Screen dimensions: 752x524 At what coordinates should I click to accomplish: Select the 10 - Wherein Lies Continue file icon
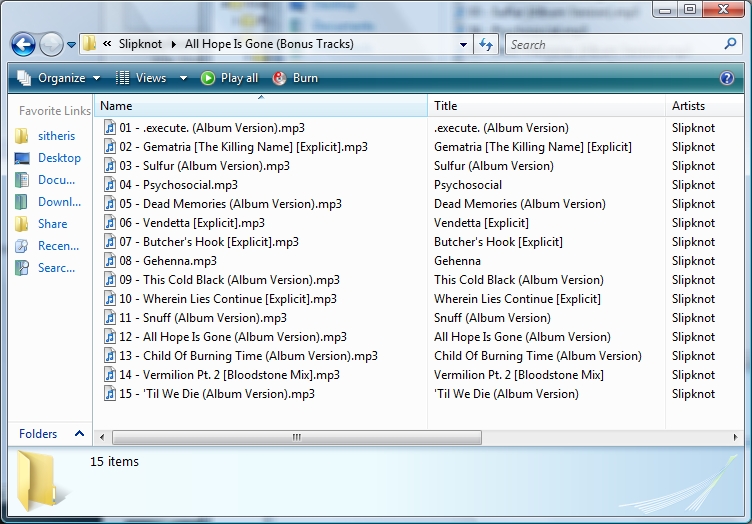(110, 299)
